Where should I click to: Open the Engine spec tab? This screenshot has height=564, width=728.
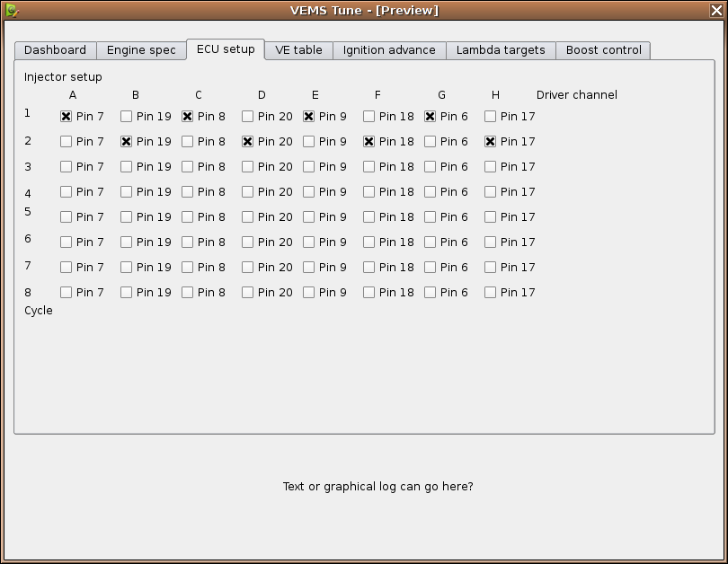[x=141, y=50]
